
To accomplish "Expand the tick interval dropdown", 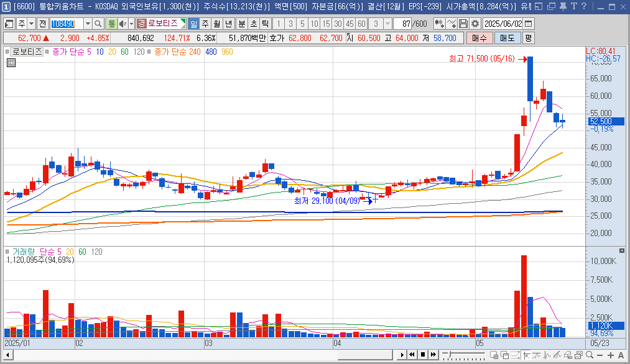I will tap(388, 24).
